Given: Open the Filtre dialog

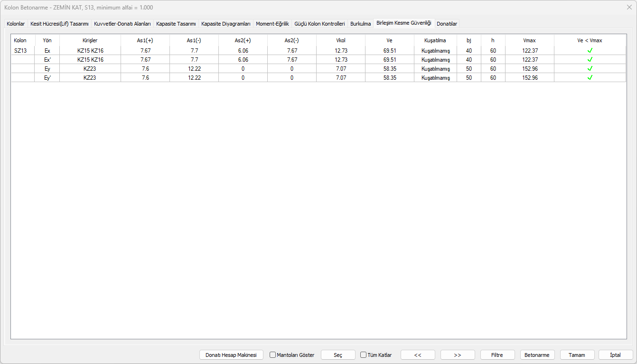Looking at the screenshot, I should click(x=497, y=355).
